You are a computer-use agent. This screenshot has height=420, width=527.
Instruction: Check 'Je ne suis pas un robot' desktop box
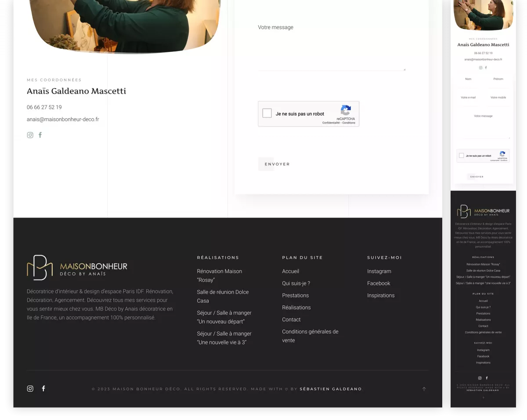pyautogui.click(x=267, y=113)
